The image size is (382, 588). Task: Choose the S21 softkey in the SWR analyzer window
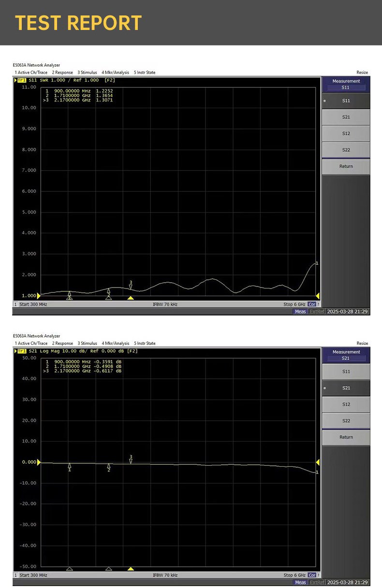[x=346, y=117]
